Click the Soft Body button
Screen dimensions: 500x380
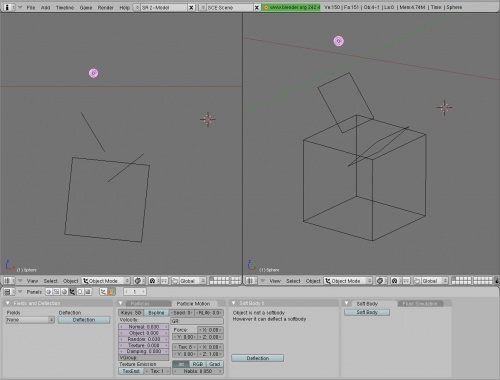tap(367, 312)
